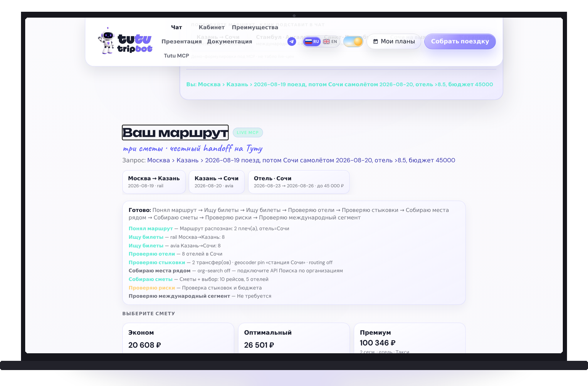
Task: Switch the site language to EN
Action: [x=330, y=42]
